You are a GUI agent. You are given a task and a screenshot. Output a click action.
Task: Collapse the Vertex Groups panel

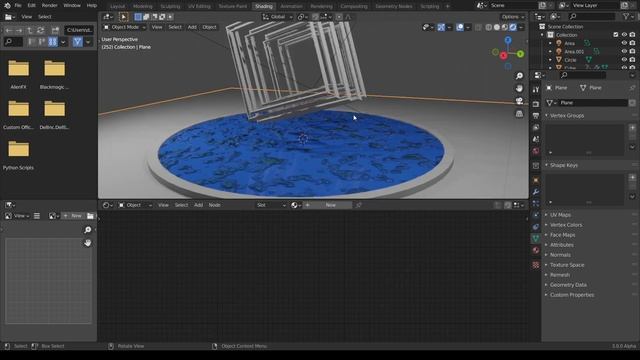567,116
